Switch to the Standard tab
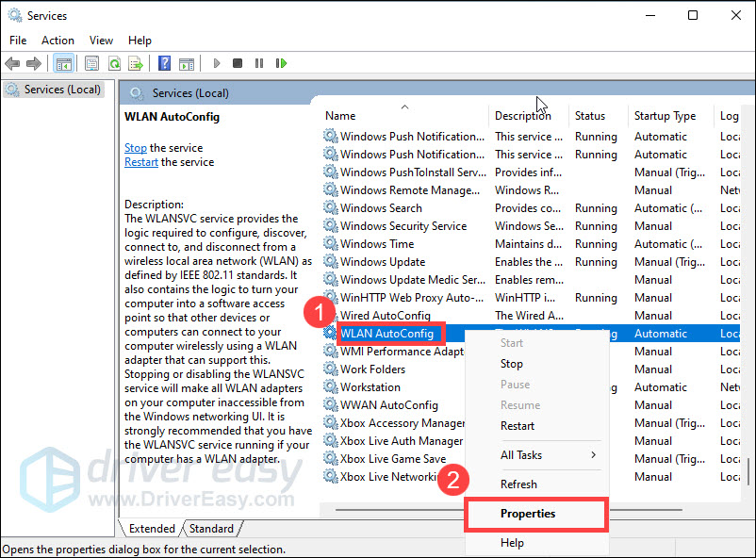Image resolution: width=756 pixels, height=558 pixels. pos(211,529)
